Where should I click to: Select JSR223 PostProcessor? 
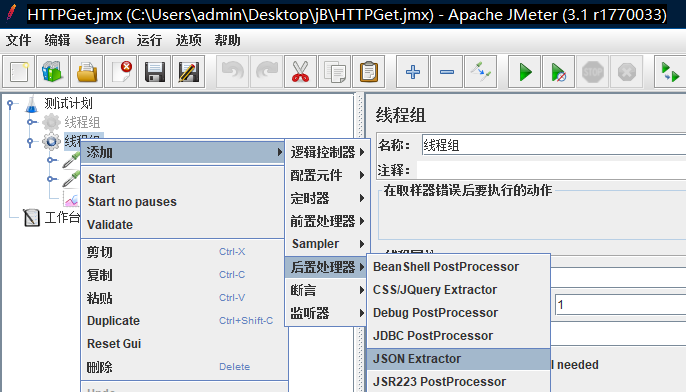click(x=458, y=382)
